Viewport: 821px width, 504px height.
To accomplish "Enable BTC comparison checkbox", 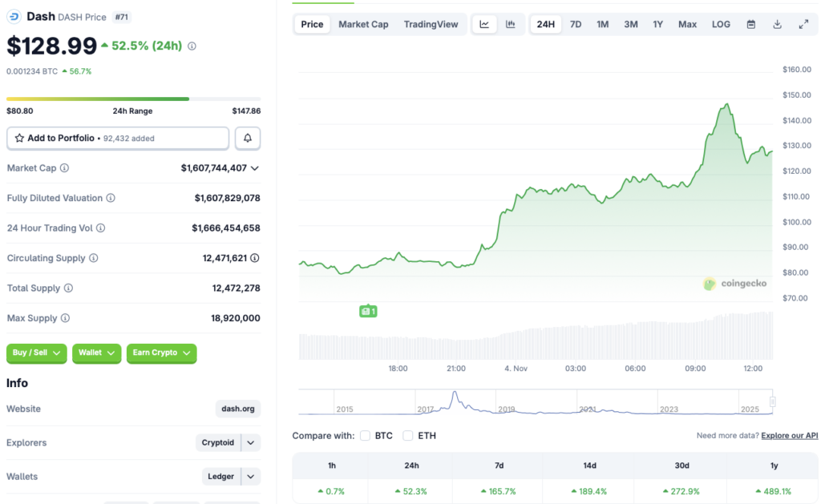I will 366,436.
